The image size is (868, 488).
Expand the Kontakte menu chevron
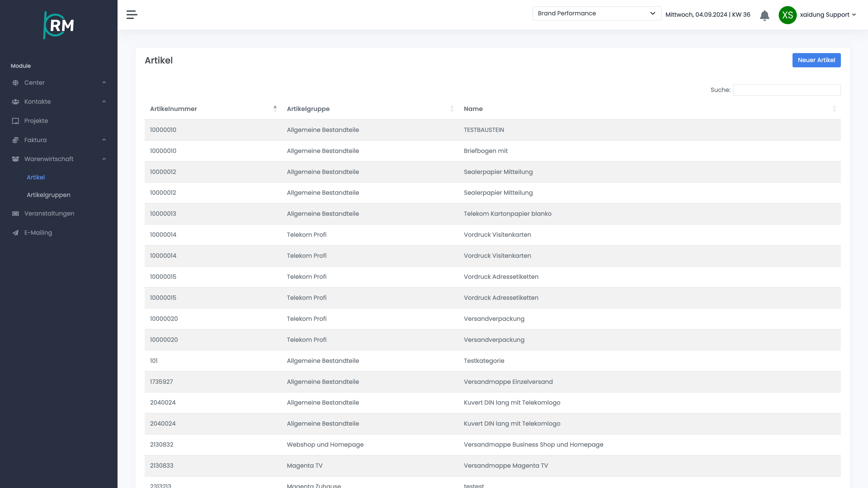tap(104, 102)
